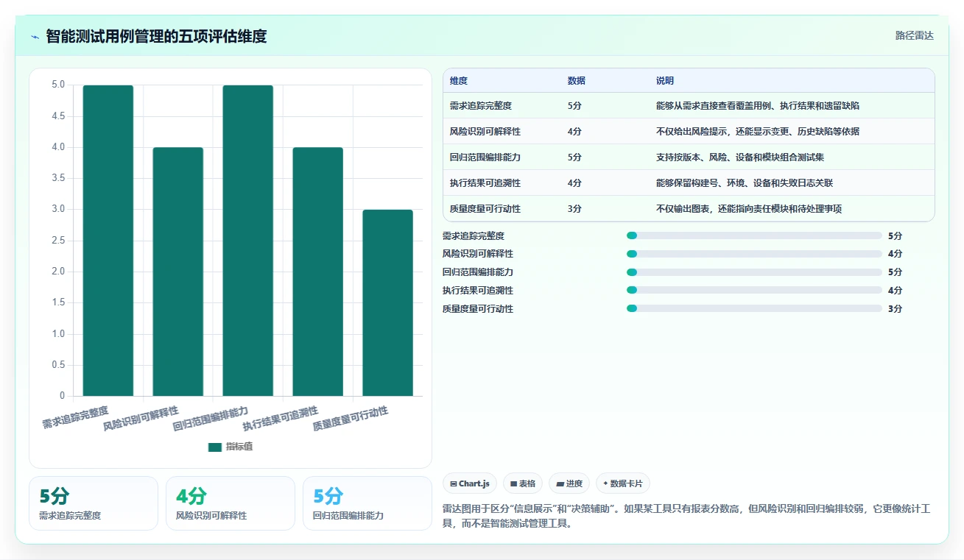The width and height of the screenshot is (964, 560).
Task: Open the 5分 回归范围编排能力 data card
Action: (x=367, y=503)
